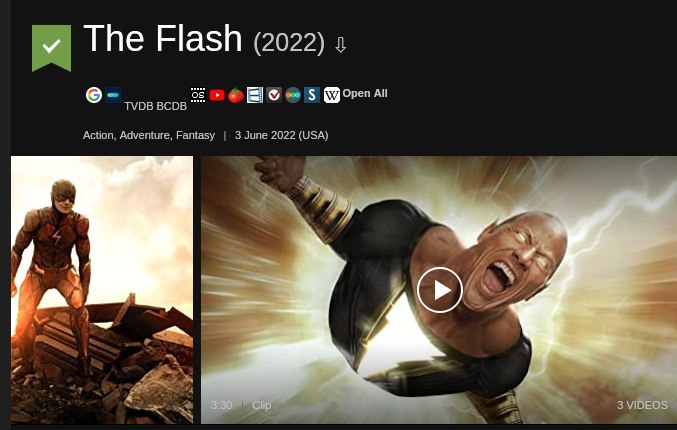Screen dimensions: 677x430
Task: Play the video clip with the circular play button
Action: [x=440, y=290]
